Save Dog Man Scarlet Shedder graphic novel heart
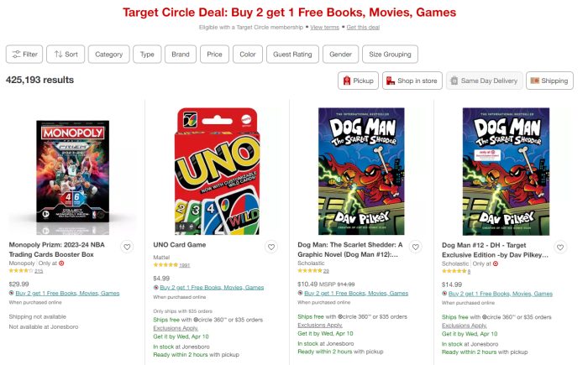 point(417,247)
